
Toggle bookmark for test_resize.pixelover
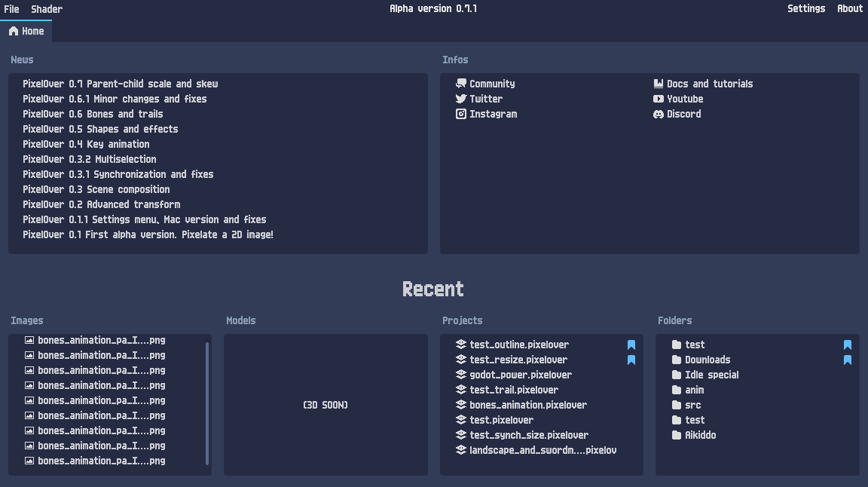(x=631, y=360)
